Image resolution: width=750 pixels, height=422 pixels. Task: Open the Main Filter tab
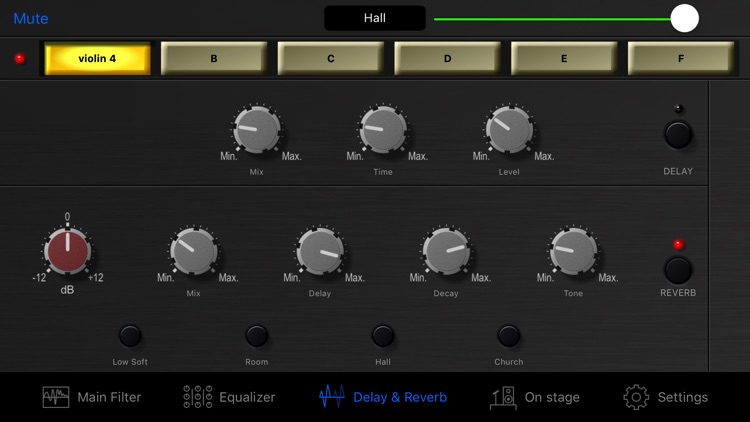pyautogui.click(x=92, y=397)
